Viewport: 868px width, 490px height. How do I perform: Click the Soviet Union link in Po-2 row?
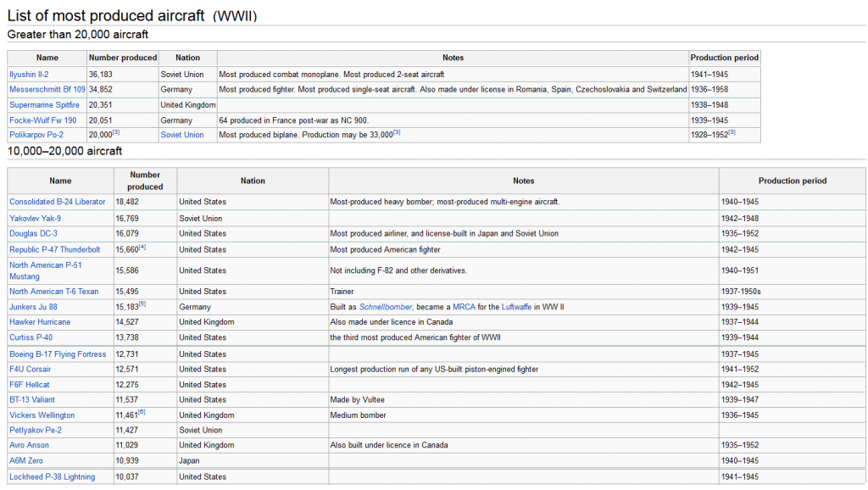point(182,135)
